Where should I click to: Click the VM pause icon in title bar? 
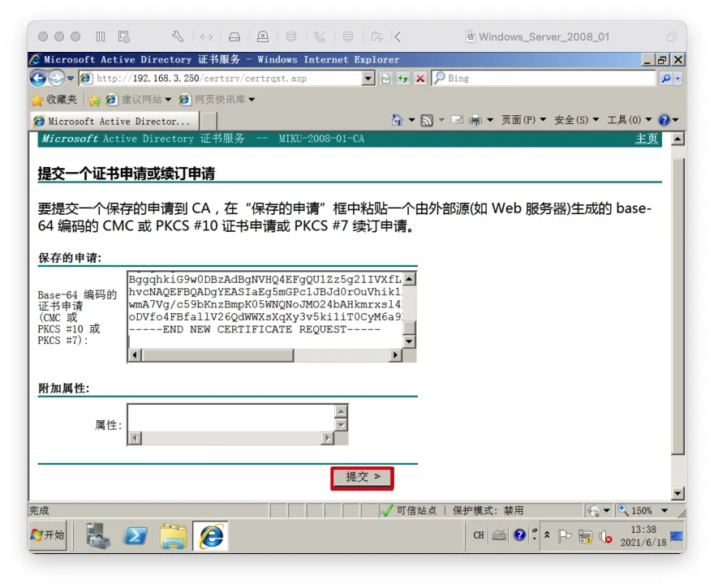tap(101, 36)
